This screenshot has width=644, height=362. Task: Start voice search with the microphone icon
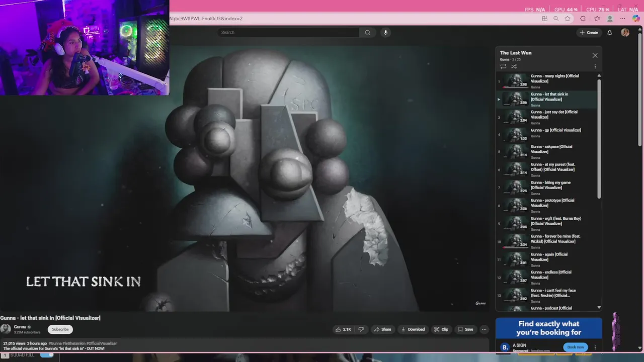[385, 32]
